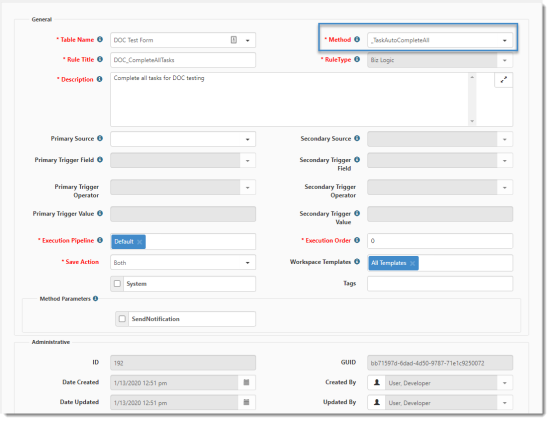Expand the Description field with the arrows icon
The image size is (550, 421).
(503, 80)
